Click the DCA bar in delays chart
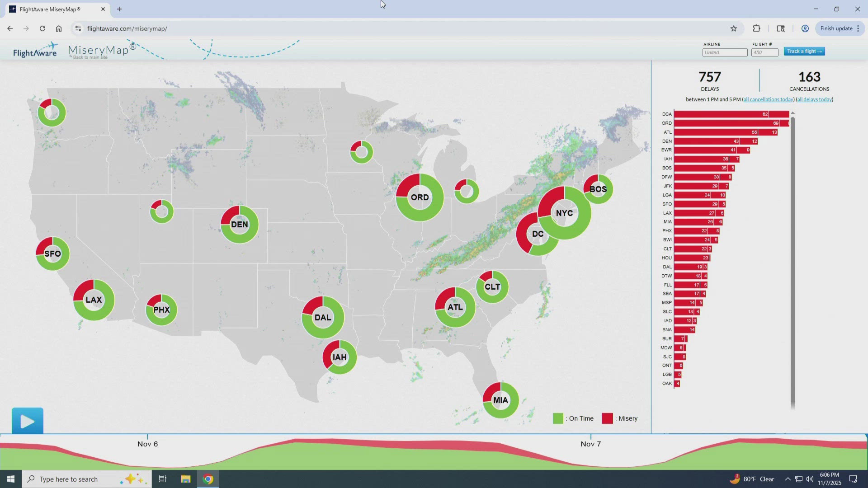The width and height of the screenshot is (868, 488). click(x=730, y=114)
